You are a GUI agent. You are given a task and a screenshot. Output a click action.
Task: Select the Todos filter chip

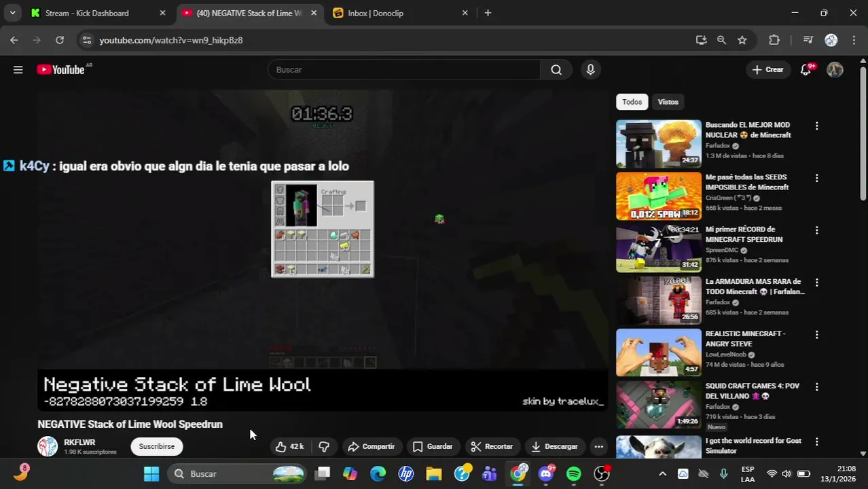(632, 102)
